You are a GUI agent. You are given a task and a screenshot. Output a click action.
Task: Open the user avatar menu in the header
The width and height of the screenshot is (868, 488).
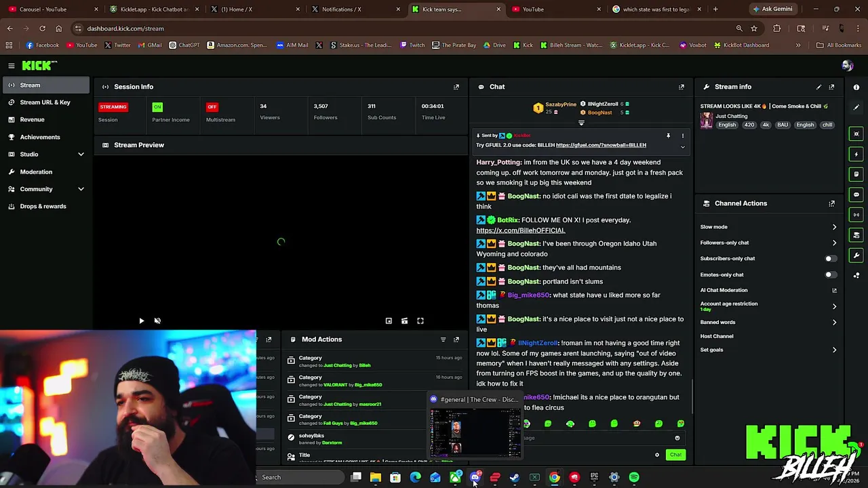(x=847, y=66)
